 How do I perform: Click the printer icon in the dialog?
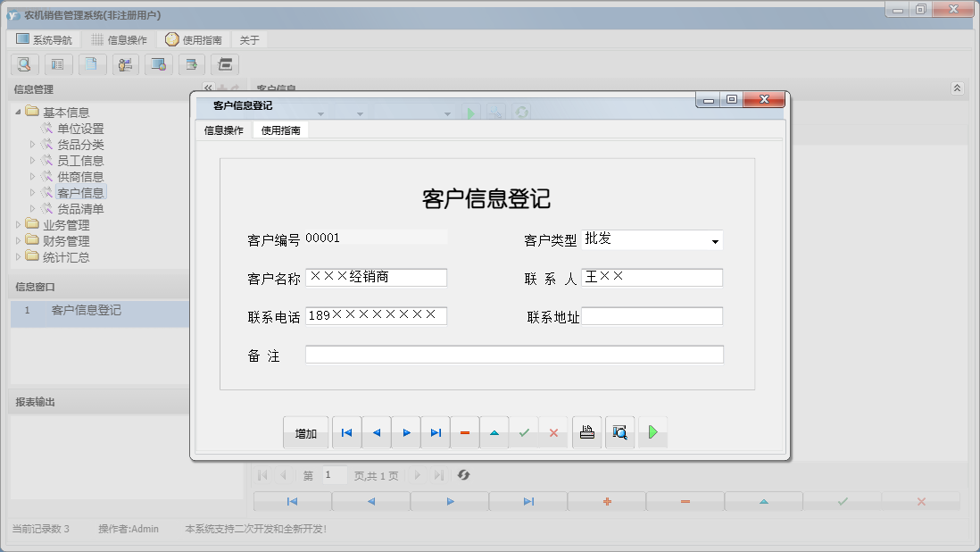585,431
